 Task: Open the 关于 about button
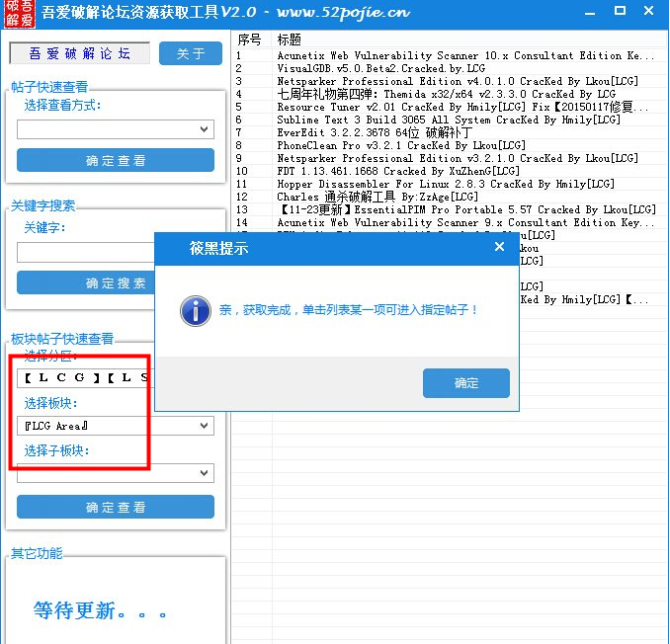pyautogui.click(x=191, y=53)
